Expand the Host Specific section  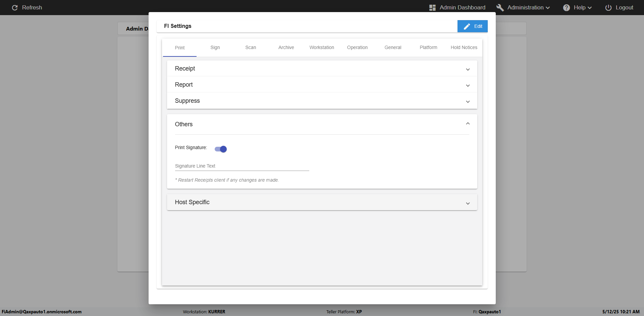(x=322, y=202)
